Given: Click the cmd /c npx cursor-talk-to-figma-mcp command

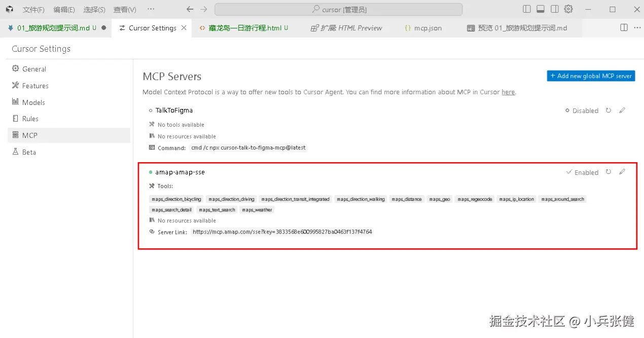Looking at the screenshot, I should (x=248, y=148).
